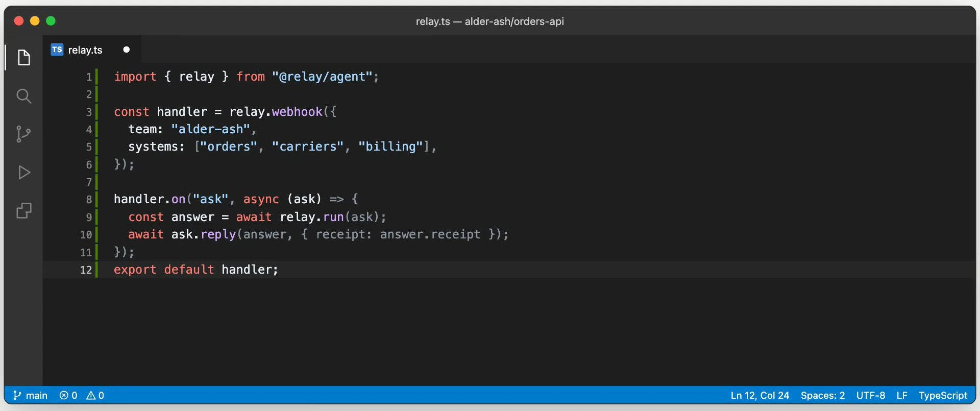The image size is (980, 411).
Task: Click the default keyword on line 12
Action: 189,270
